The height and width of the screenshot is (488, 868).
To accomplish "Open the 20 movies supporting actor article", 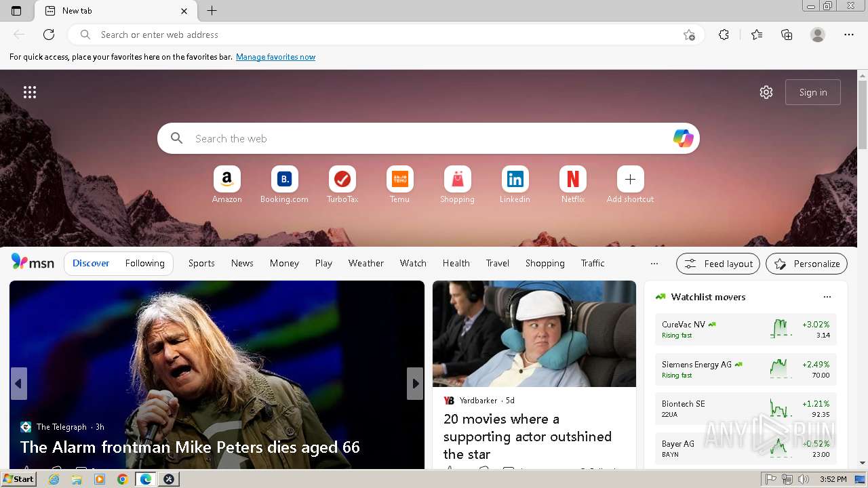I will pyautogui.click(x=528, y=436).
